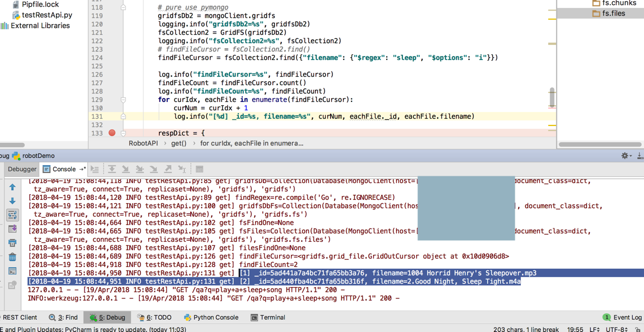Click the findRegex=re.compile log line
The height and width of the screenshot is (332, 644).
tap(211, 197)
